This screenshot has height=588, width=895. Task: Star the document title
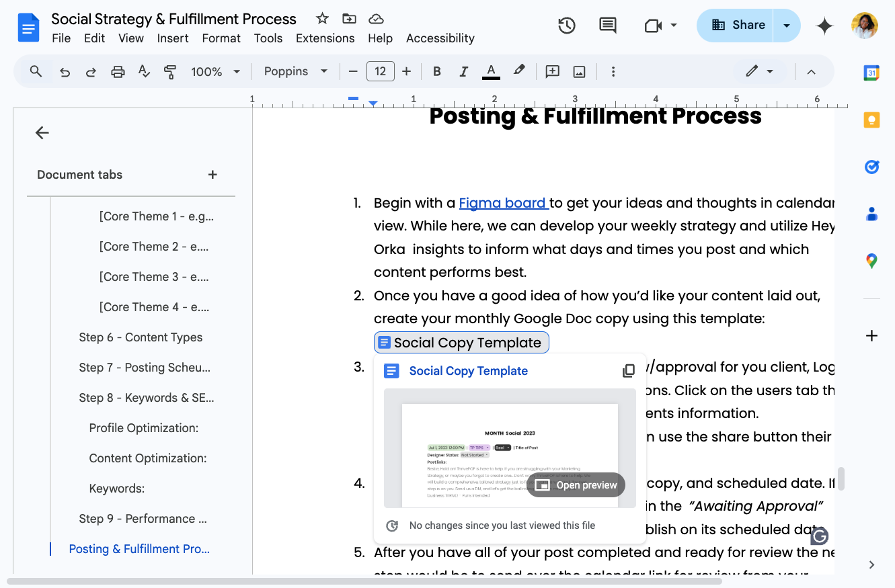323,18
